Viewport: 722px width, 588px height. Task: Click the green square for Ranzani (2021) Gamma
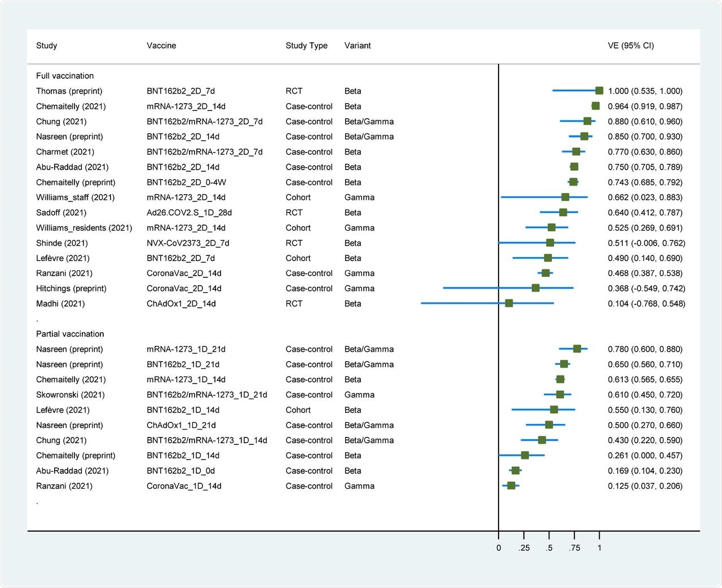pos(544,273)
